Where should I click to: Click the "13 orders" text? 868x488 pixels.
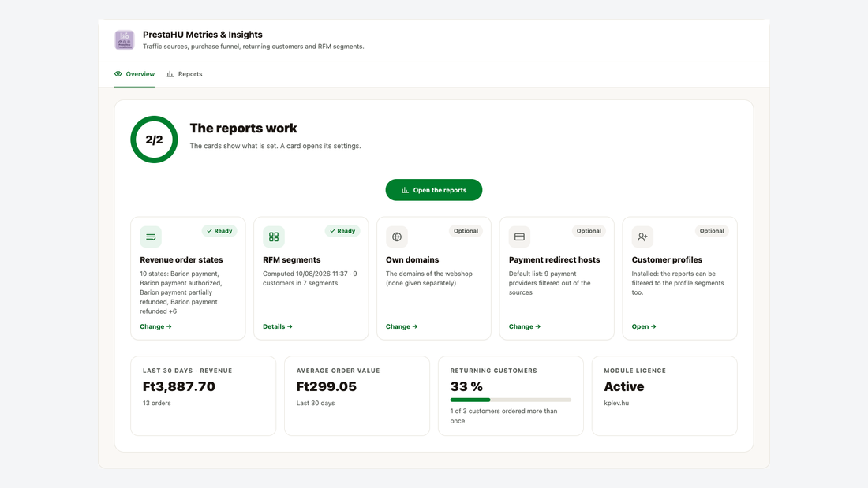tap(157, 403)
